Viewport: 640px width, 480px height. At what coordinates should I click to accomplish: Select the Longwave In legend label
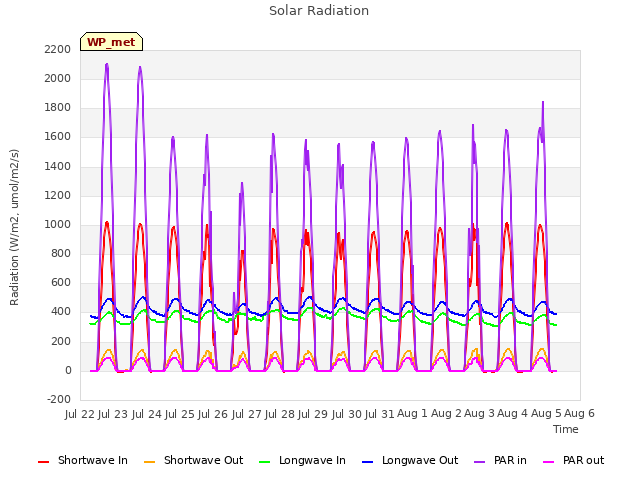click(312, 460)
